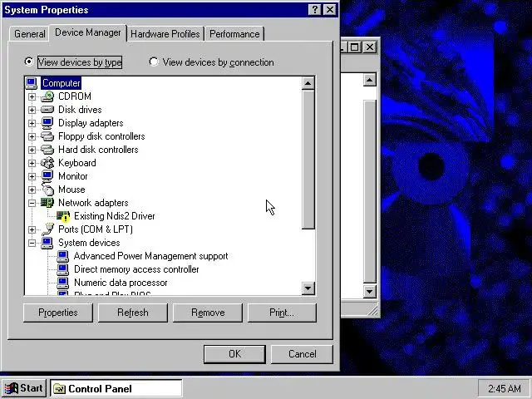Dismiss dialog with Cancel button
Image resolution: width=532 pixels, height=399 pixels.
[302, 354]
